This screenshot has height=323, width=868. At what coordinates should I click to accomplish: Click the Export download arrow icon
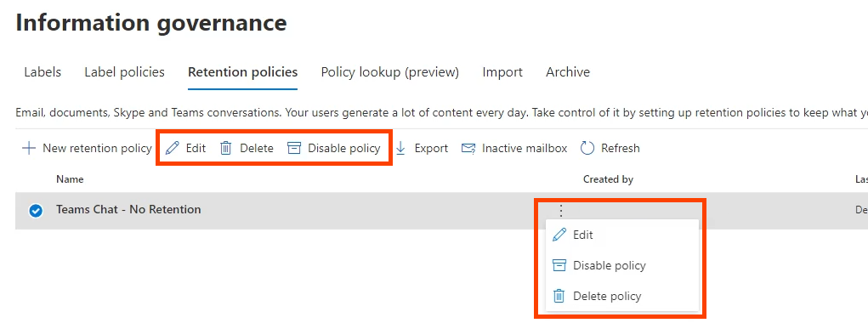(401, 148)
